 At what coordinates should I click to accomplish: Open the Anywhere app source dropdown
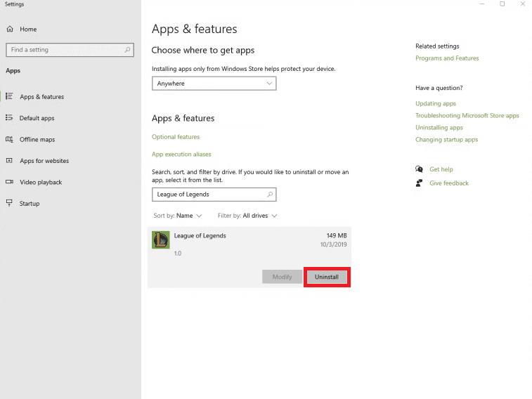tap(214, 84)
